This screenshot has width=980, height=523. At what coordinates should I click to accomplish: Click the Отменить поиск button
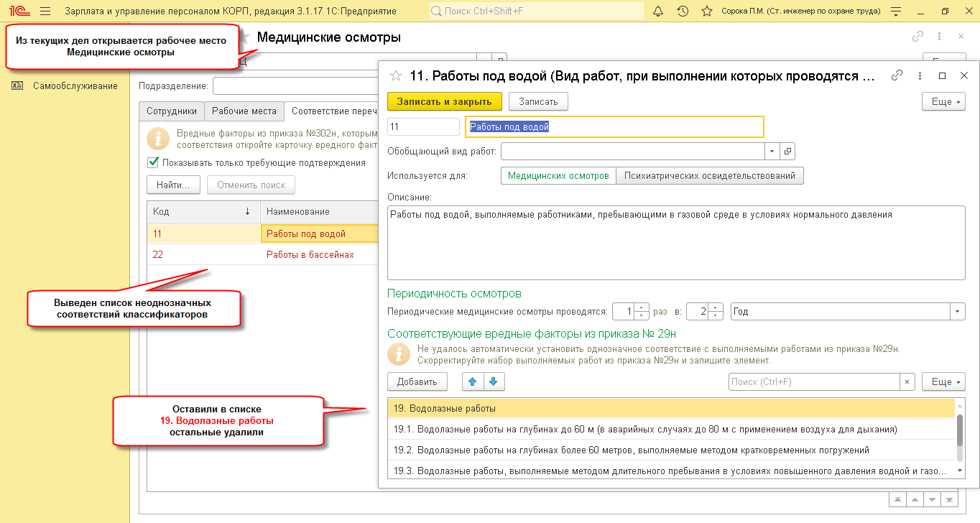click(x=251, y=185)
